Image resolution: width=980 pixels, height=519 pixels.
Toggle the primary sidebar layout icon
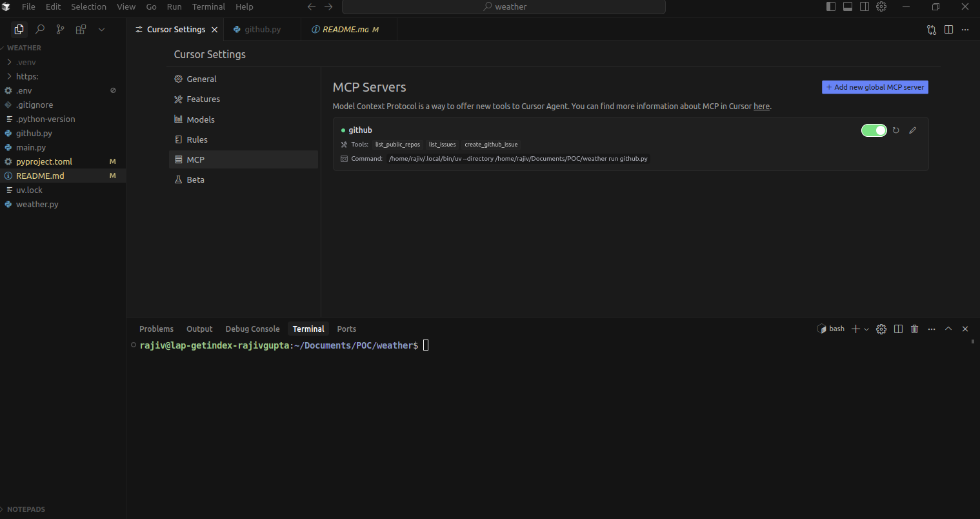(x=831, y=6)
